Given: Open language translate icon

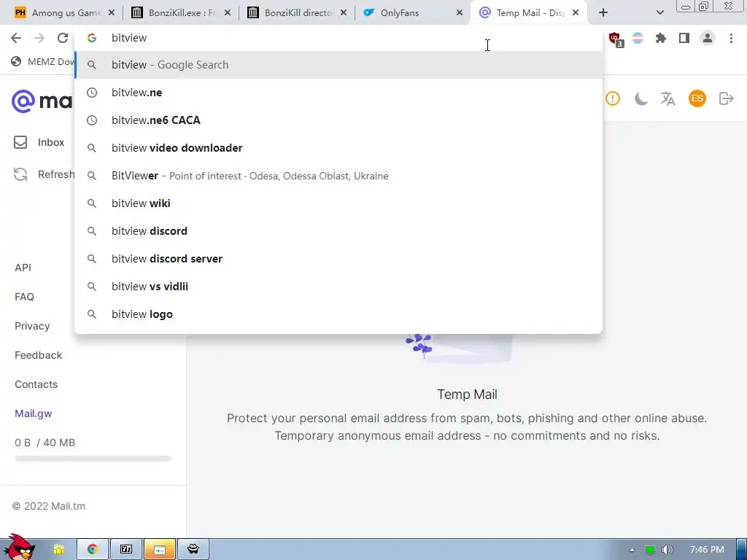Looking at the screenshot, I should point(668,98).
